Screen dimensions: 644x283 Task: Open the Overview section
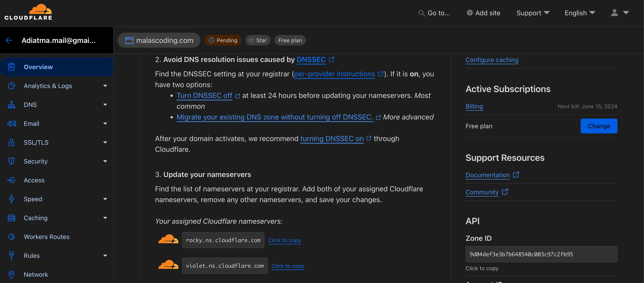point(57,67)
